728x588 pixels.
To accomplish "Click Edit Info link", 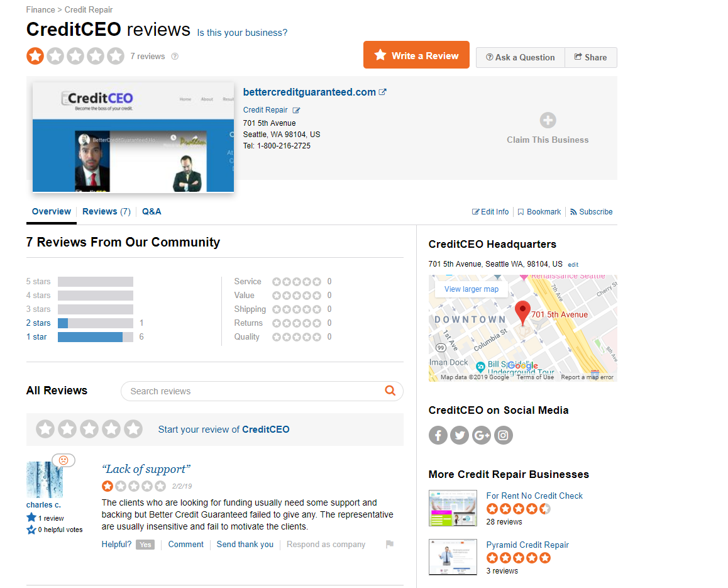I will click(x=490, y=212).
